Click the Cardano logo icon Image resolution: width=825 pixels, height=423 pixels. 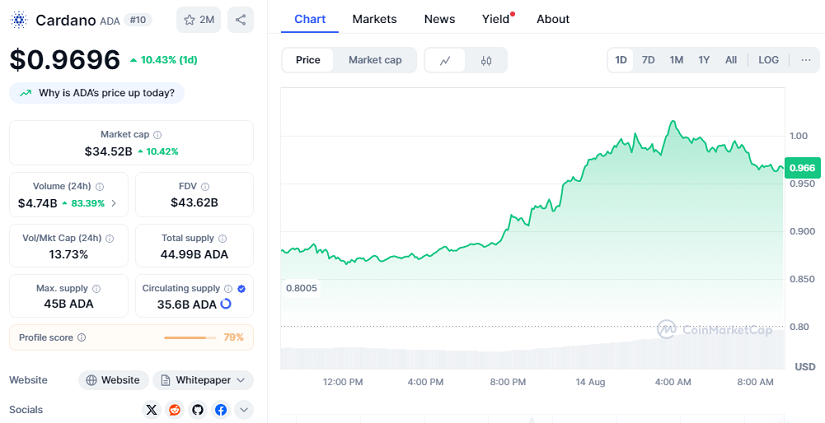pyautogui.click(x=19, y=20)
